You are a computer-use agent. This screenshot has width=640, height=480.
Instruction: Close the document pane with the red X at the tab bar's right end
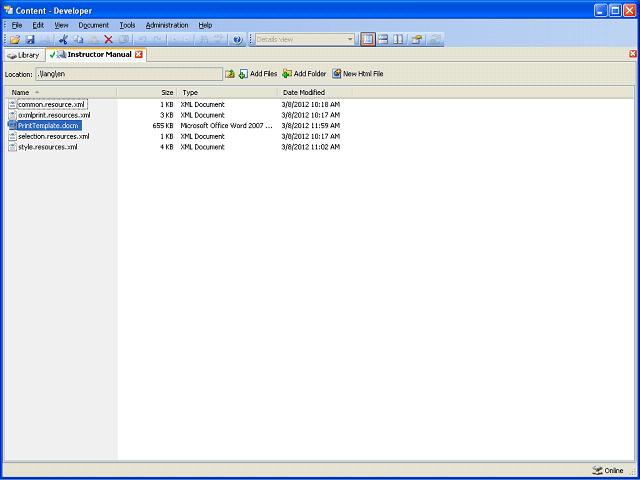[633, 54]
